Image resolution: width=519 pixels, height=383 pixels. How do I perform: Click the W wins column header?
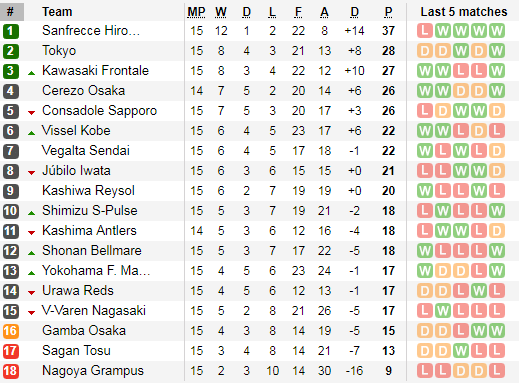(221, 12)
